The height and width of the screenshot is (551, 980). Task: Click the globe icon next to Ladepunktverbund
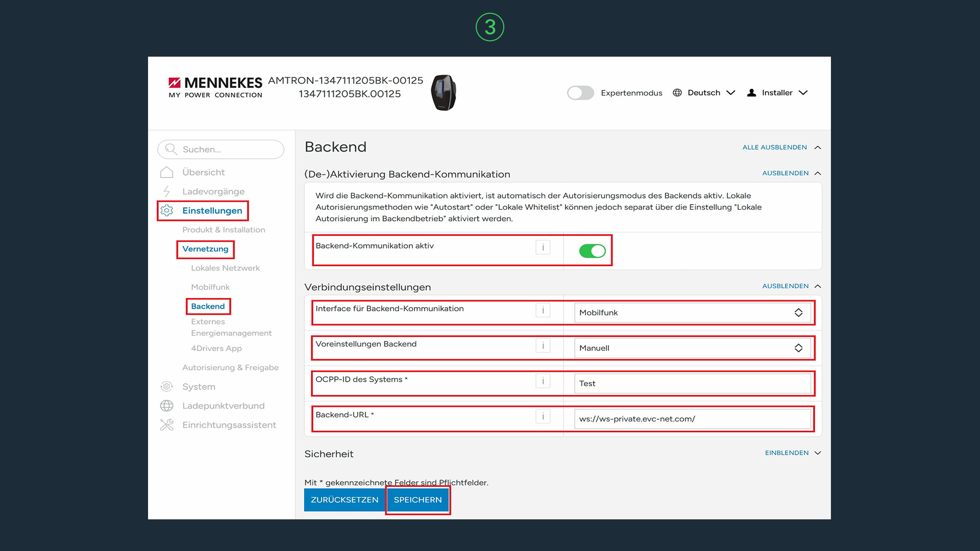pos(166,406)
